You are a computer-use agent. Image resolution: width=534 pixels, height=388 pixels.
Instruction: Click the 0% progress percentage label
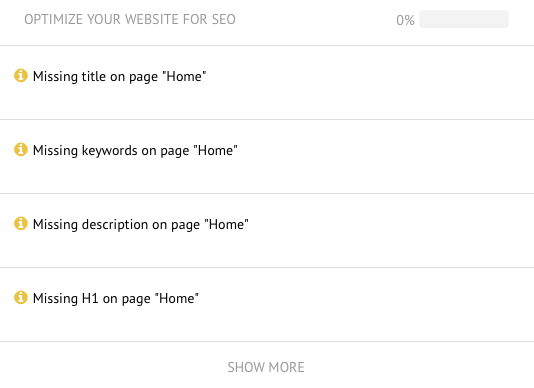[x=405, y=20]
